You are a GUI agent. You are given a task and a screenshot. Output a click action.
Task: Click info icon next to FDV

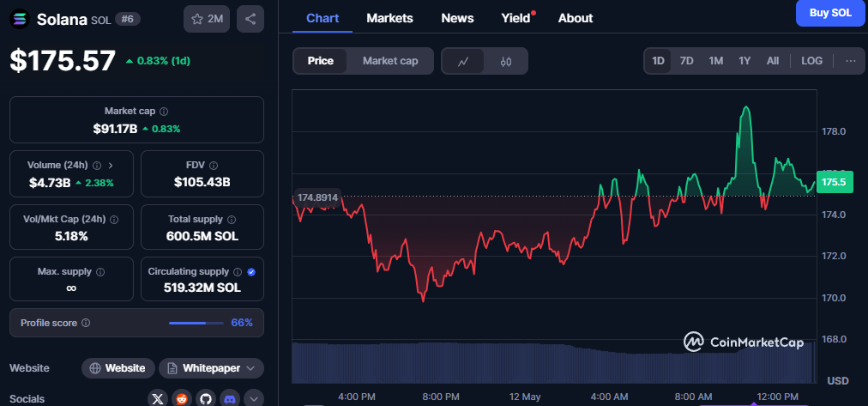point(214,165)
